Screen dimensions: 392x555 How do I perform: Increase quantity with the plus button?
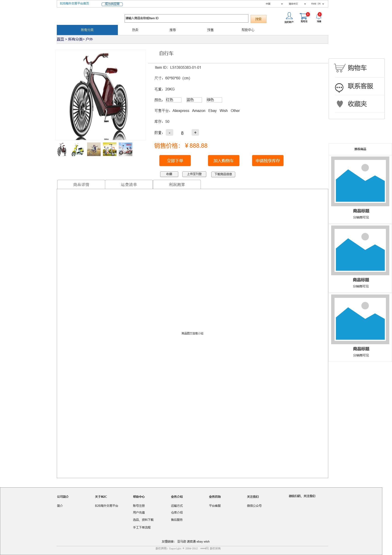point(195,133)
